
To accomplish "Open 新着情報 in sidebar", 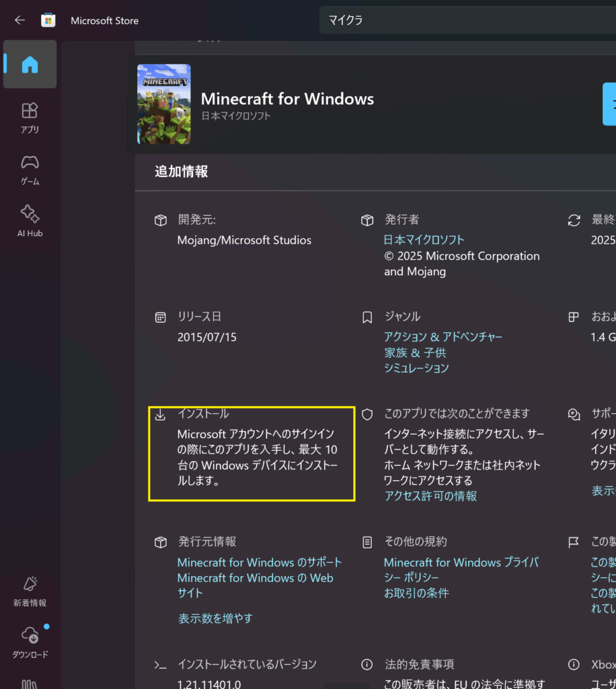I will point(30,591).
